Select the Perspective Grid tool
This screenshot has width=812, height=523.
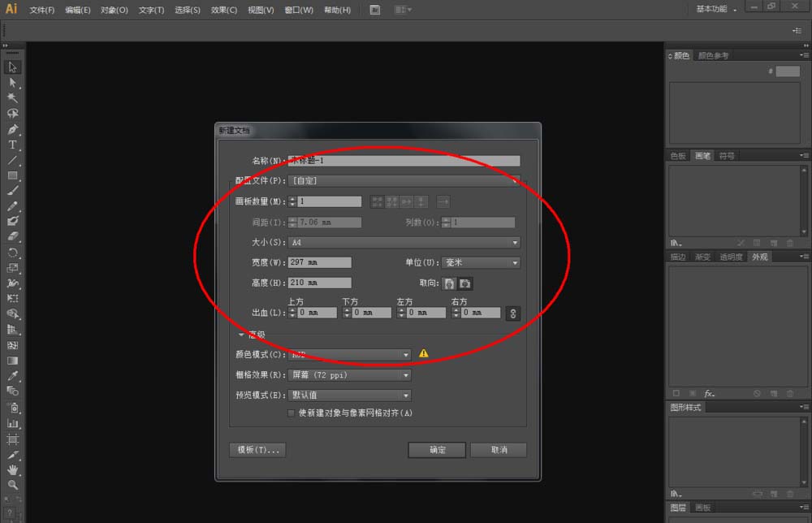click(x=12, y=330)
